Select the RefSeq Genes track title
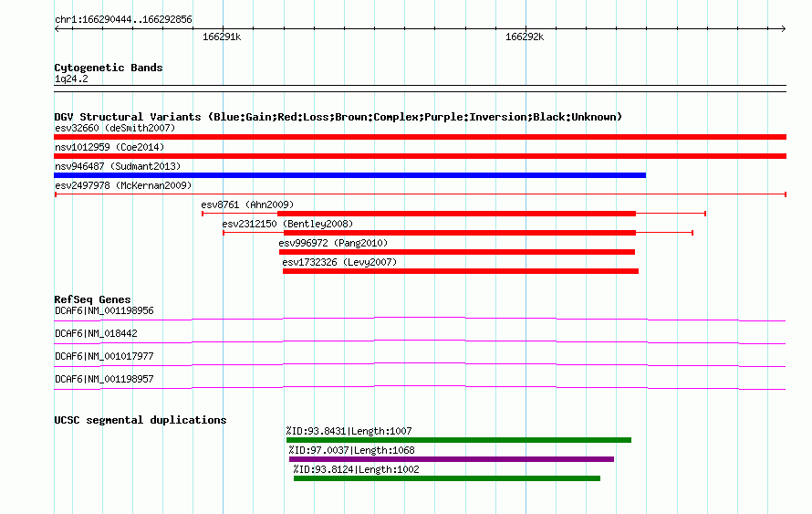 pos(92,299)
